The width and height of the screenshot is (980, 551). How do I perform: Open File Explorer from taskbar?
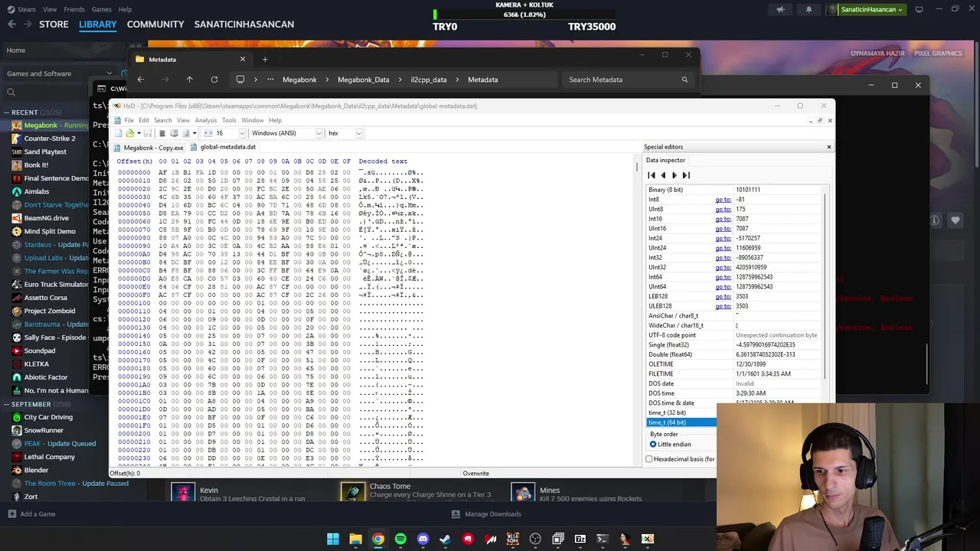coord(355,539)
